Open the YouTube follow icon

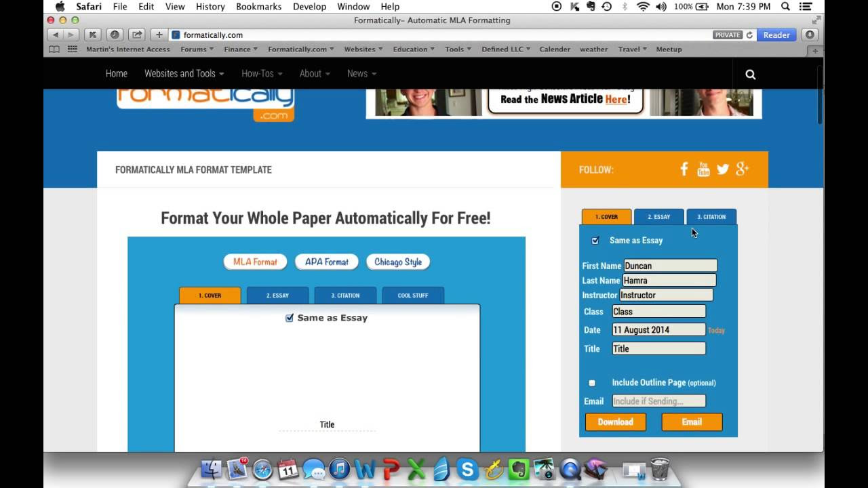pos(703,169)
